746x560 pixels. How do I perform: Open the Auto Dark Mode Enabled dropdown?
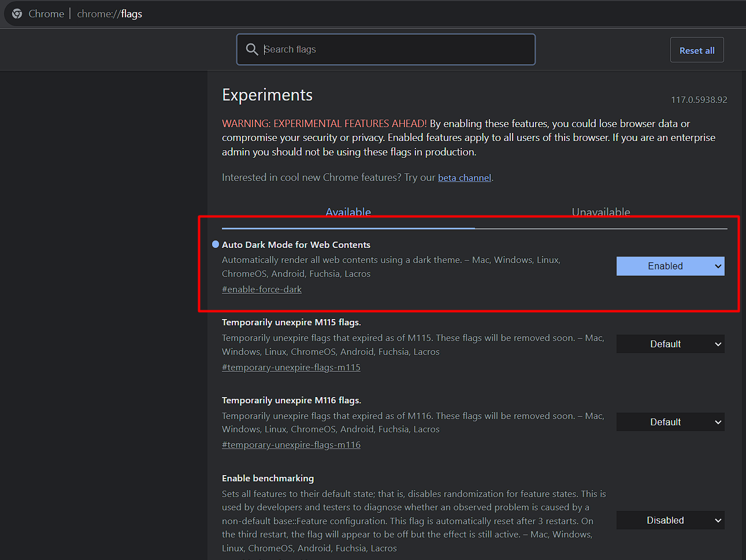click(670, 266)
